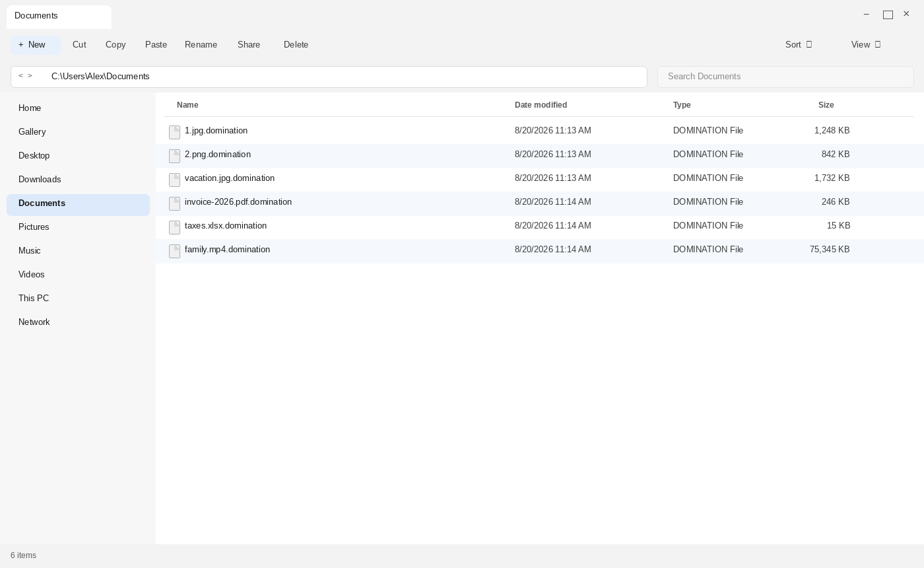This screenshot has width=924, height=568.
Task: Click the file icon of family.mp4.domination
Action: pos(175,251)
